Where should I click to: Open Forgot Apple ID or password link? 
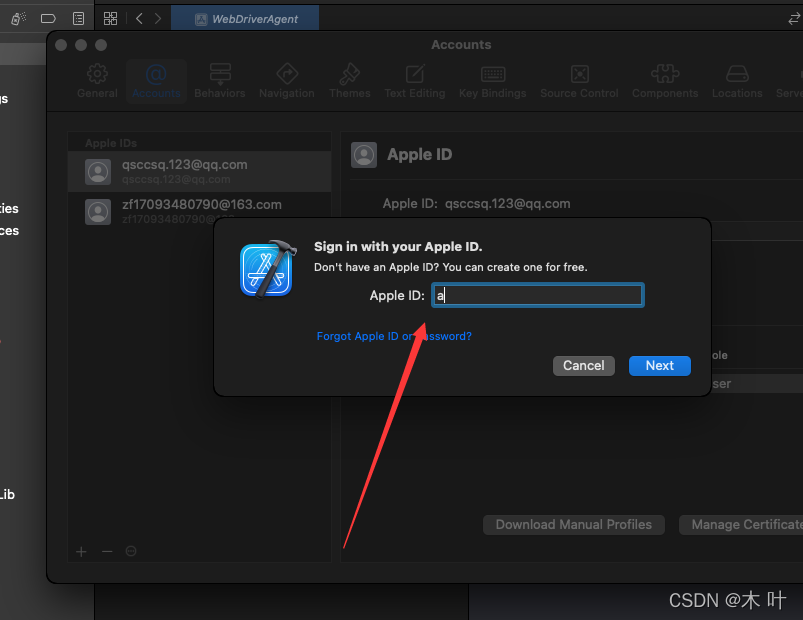coord(394,336)
